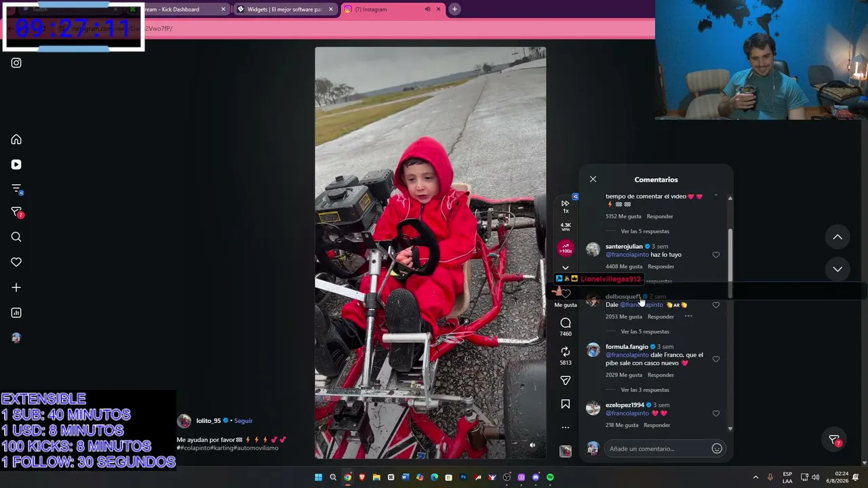Select the Instagram browser tab
This screenshot has height=488, width=868.
(392, 9)
